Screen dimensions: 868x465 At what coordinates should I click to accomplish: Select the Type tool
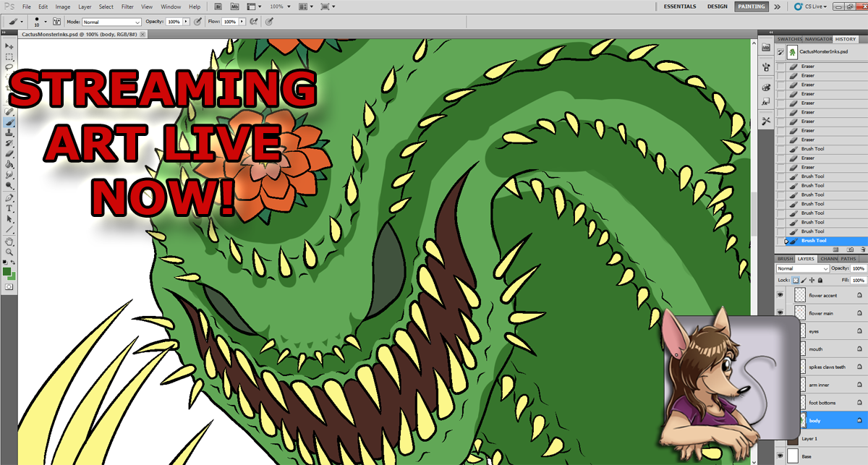pos(9,208)
